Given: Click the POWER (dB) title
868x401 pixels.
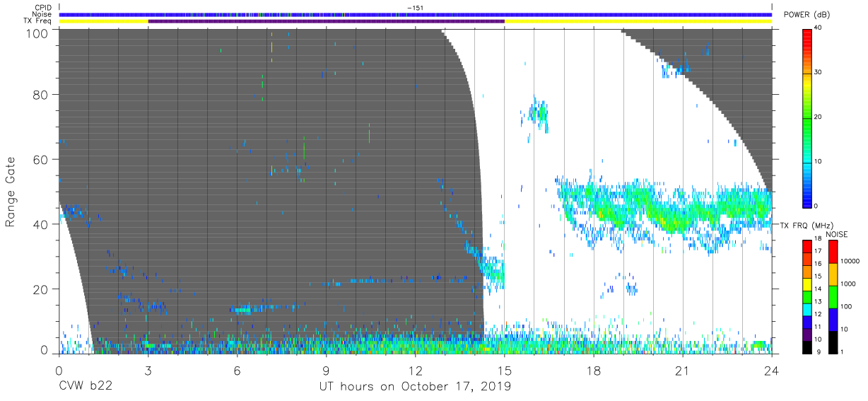Looking at the screenshot, I should click(x=807, y=15).
